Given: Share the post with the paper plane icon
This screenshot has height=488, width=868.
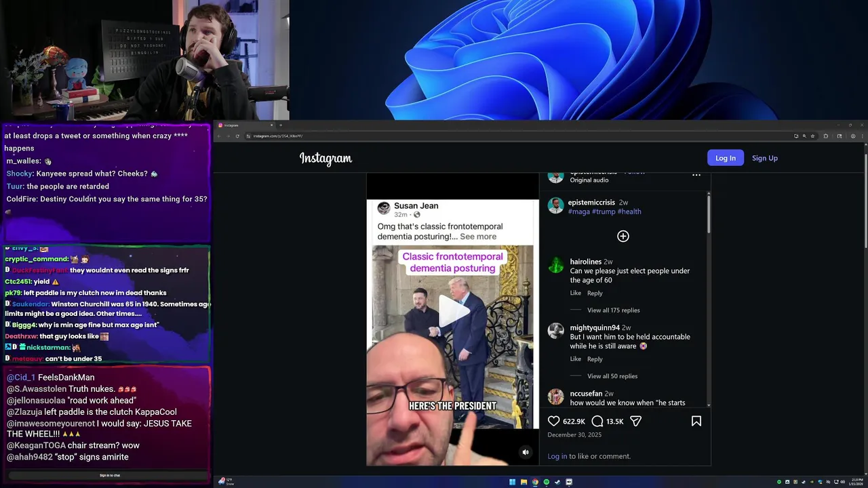Looking at the screenshot, I should point(636,421).
